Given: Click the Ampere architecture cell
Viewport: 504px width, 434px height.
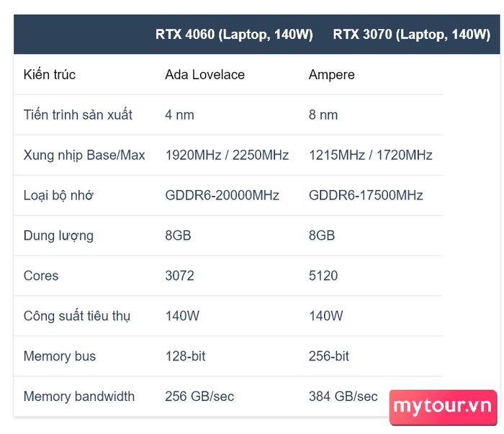Looking at the screenshot, I should [331, 75].
